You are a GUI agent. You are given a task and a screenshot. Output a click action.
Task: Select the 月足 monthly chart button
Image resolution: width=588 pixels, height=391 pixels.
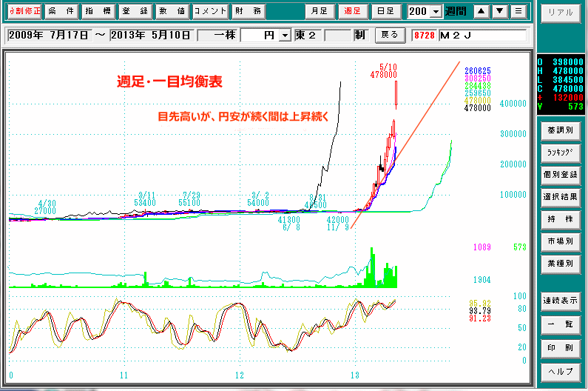[x=319, y=11]
